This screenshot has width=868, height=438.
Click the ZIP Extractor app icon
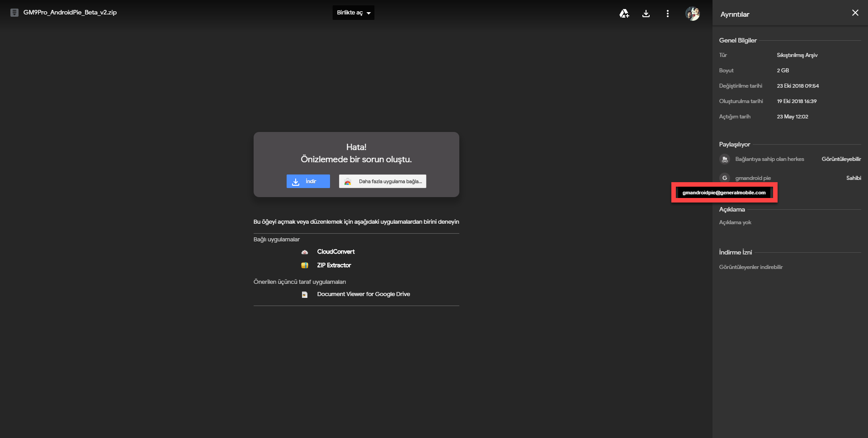coord(305,265)
